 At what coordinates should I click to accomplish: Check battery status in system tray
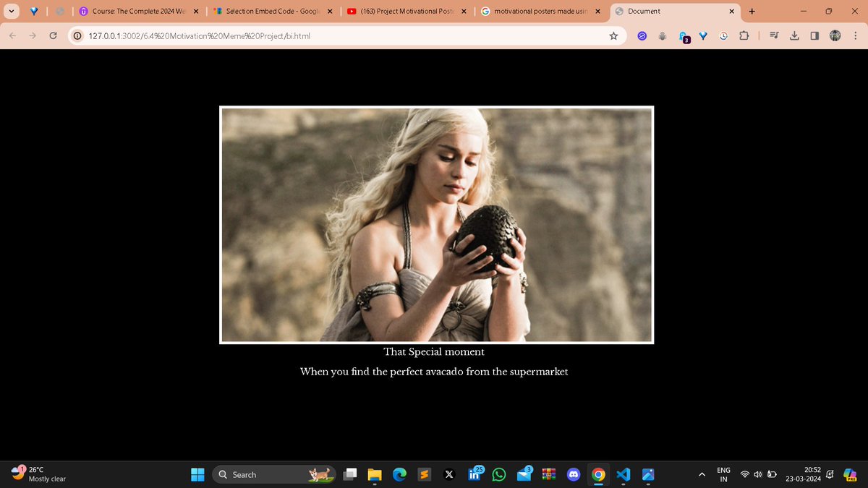772,474
